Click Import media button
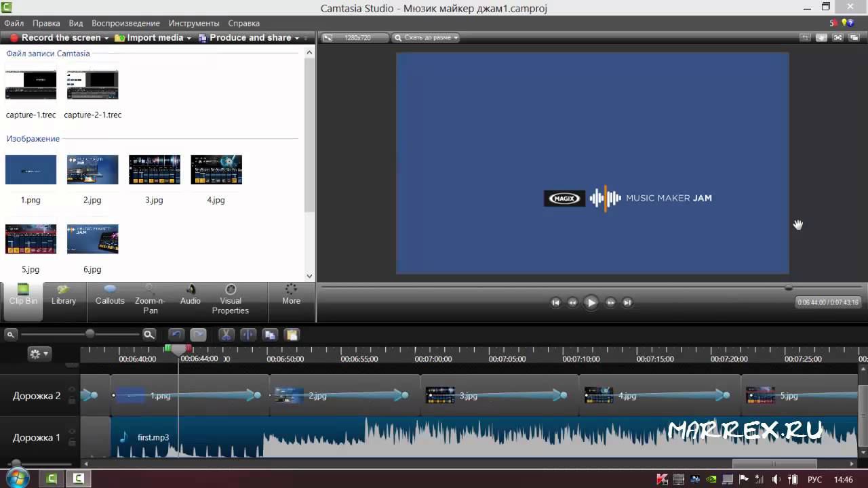 pyautogui.click(x=149, y=38)
